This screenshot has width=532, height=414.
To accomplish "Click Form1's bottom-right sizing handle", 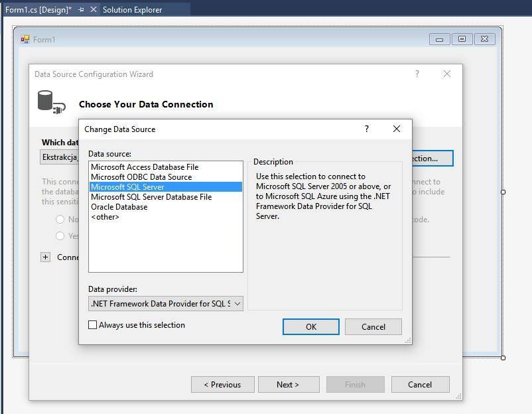I will [x=503, y=358].
